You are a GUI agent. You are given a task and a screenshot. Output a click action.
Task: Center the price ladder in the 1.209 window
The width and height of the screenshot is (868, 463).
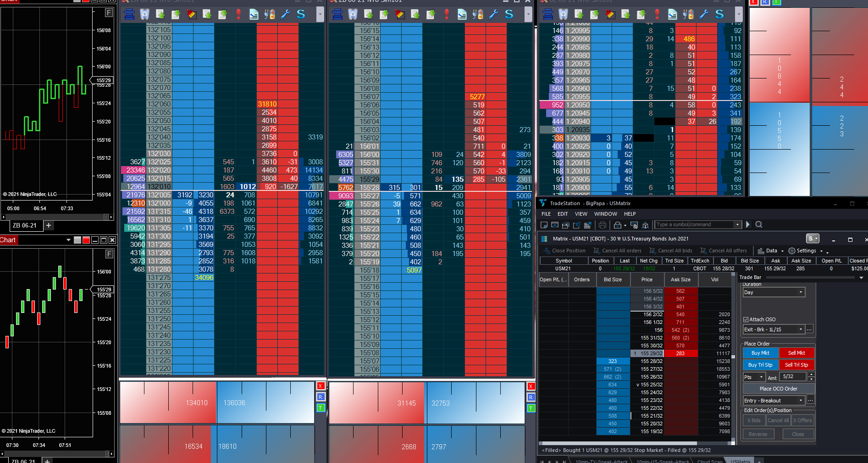click(548, 15)
